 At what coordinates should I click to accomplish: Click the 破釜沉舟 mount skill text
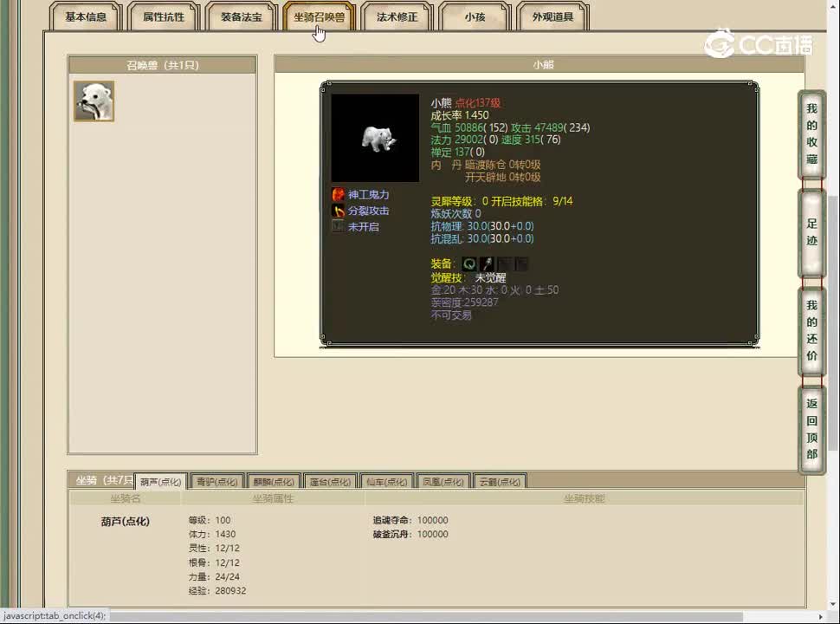point(410,534)
